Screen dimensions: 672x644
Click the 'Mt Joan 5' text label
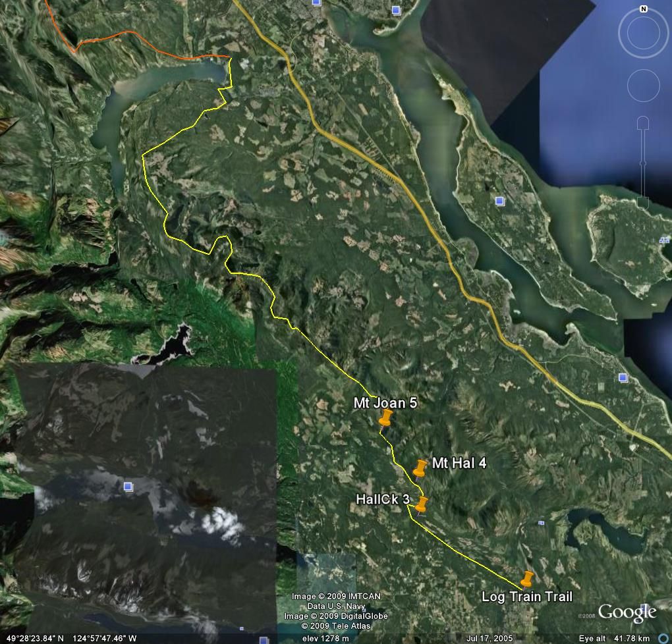point(385,403)
